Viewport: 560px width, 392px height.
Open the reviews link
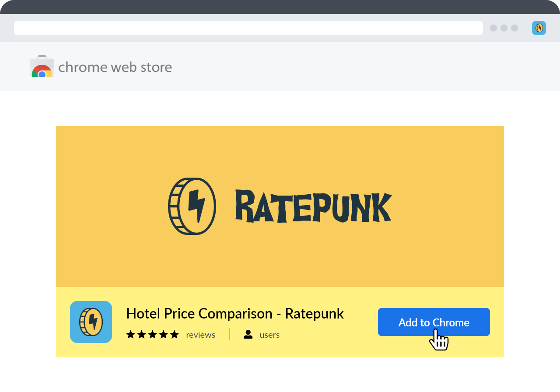point(200,334)
